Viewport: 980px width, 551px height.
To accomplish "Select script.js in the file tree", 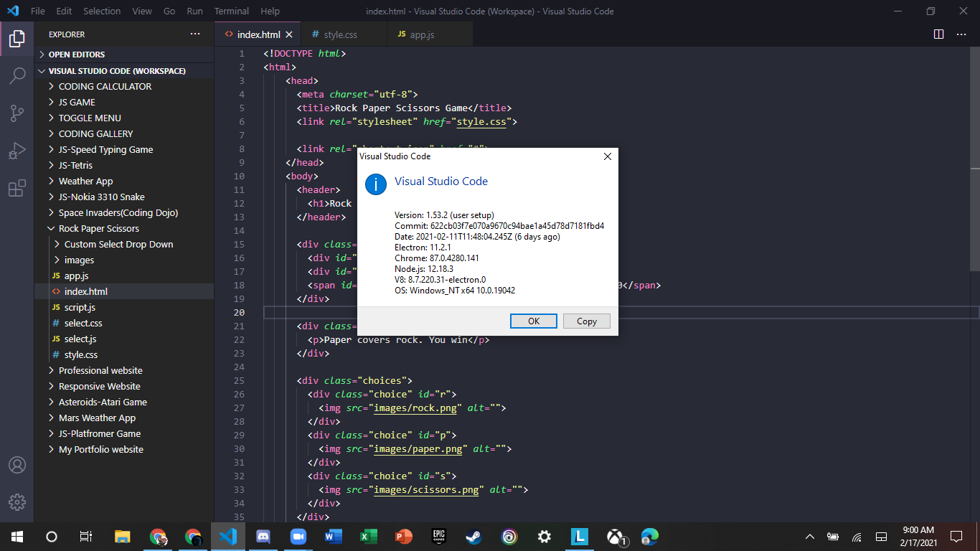I will tap(79, 307).
